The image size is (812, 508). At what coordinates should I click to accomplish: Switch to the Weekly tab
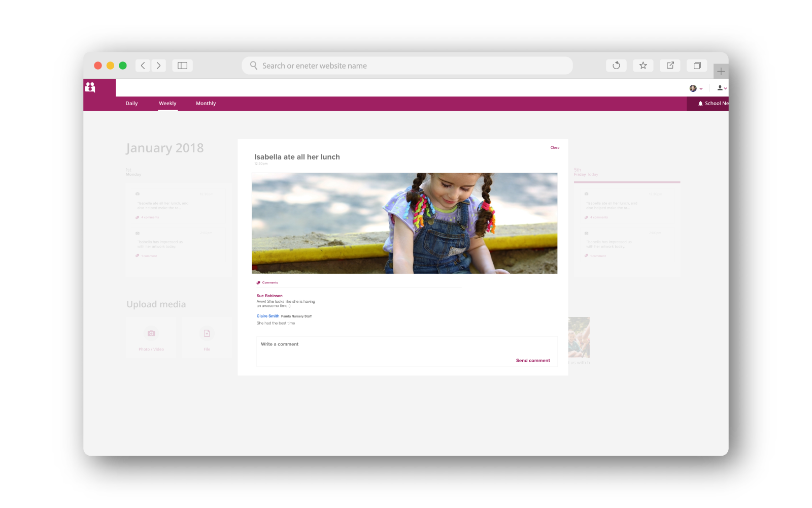167,104
